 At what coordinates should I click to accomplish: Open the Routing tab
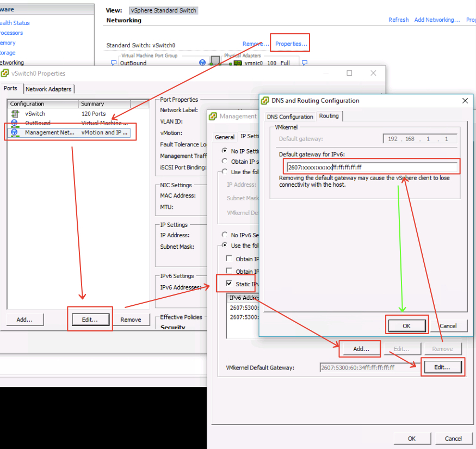click(x=329, y=116)
